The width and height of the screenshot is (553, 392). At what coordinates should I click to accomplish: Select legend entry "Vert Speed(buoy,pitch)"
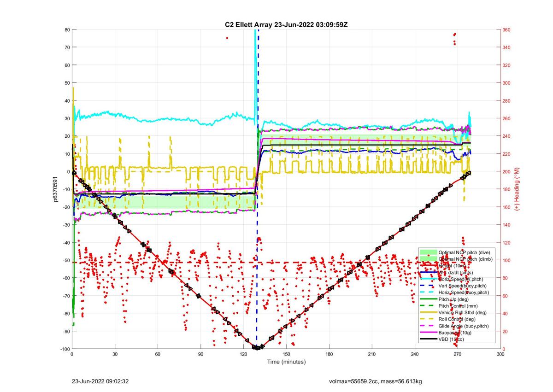coord(462,286)
